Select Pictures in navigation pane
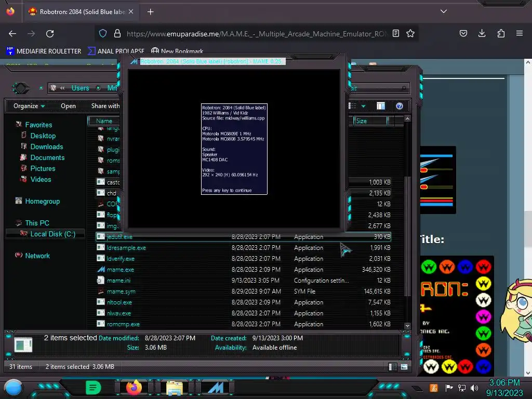 pyautogui.click(x=43, y=168)
